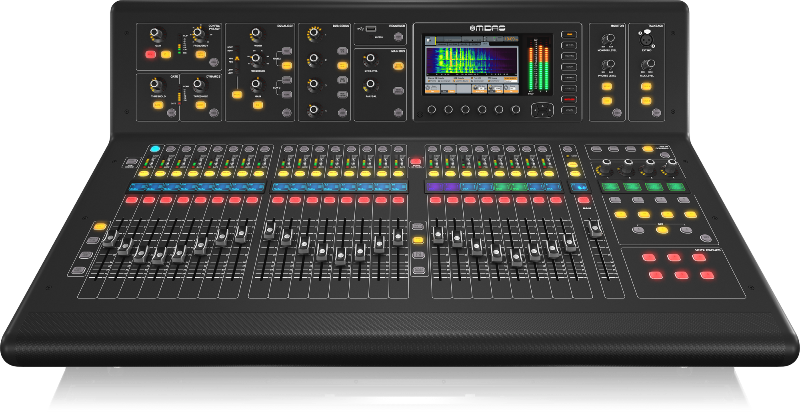800x412 pixels.
Task: Select the yellow-lit group layer button in center column
Action: [418, 240]
